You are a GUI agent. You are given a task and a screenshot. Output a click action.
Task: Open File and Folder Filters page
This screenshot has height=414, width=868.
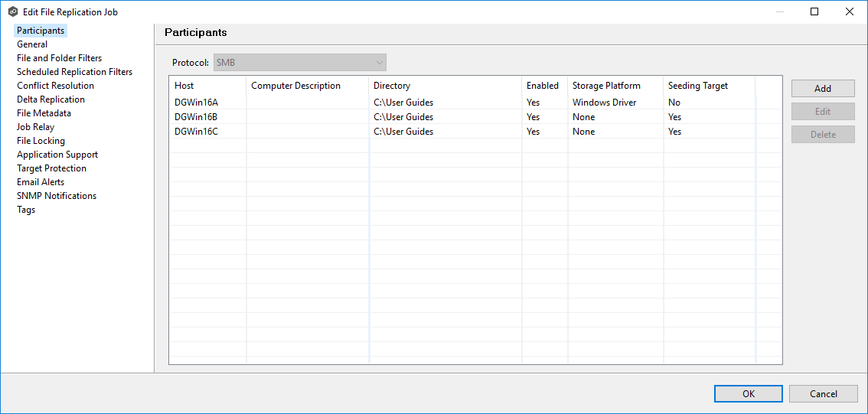point(59,58)
